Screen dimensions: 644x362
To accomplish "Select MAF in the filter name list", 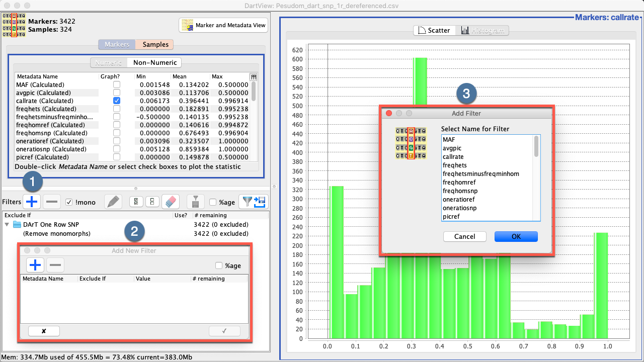I will pyautogui.click(x=487, y=139).
